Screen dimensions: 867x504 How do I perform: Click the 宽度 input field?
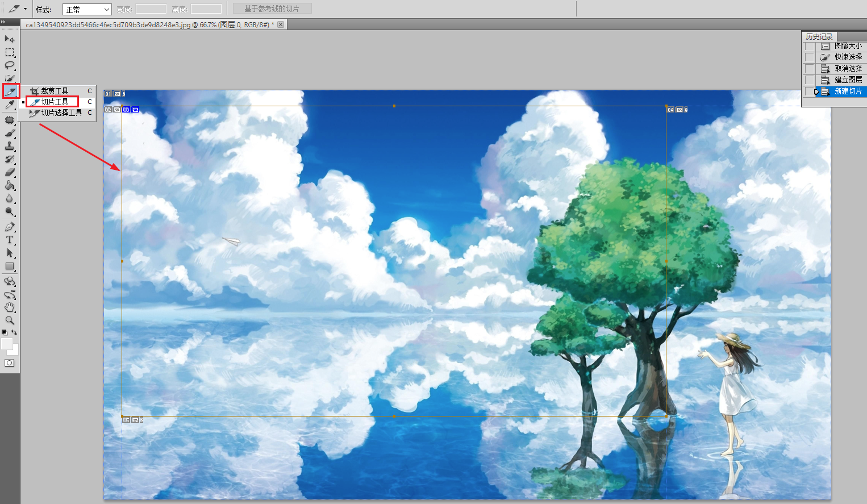pos(151,9)
